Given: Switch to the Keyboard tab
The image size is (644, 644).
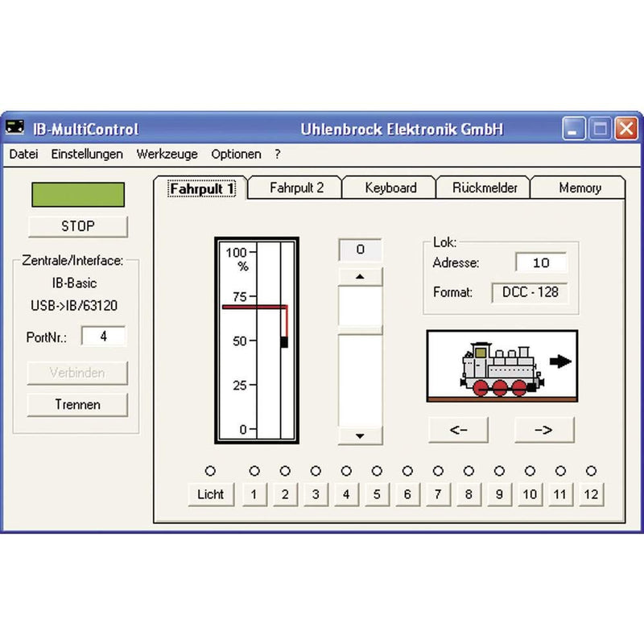Looking at the screenshot, I should 390,188.
